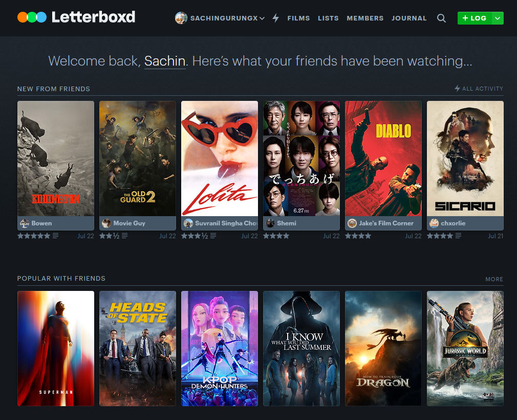Open How to Train Your Dragon poster
Image resolution: width=517 pixels, height=420 pixels.
(383, 348)
